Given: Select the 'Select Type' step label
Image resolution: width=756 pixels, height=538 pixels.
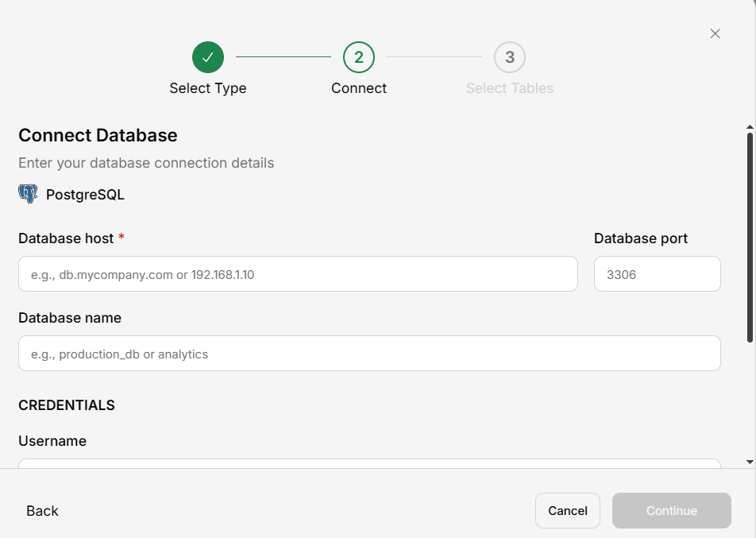Looking at the screenshot, I should (208, 88).
